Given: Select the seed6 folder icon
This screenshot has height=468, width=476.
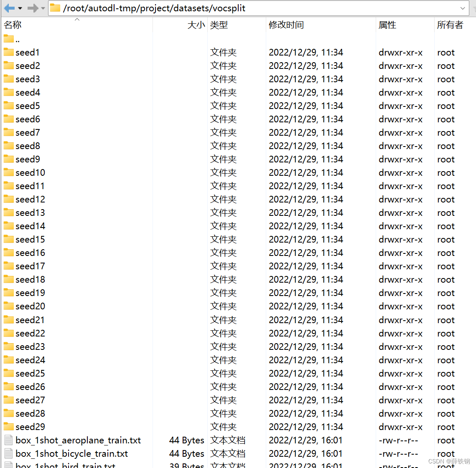Looking at the screenshot, I should point(9,119).
